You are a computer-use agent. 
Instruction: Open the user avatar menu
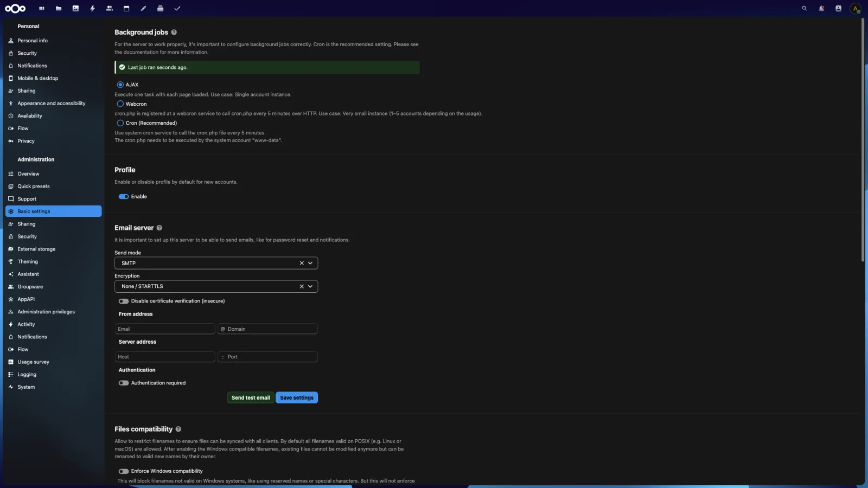(x=856, y=8)
